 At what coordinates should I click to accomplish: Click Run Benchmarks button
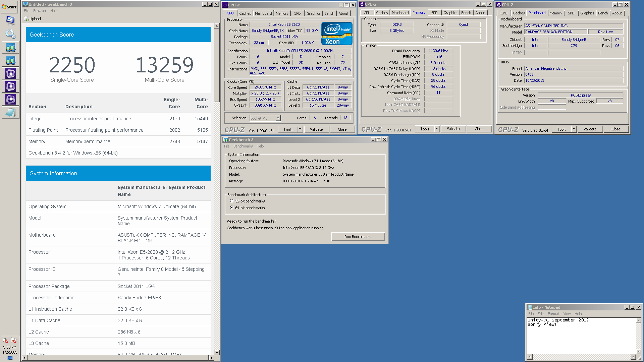tap(358, 237)
